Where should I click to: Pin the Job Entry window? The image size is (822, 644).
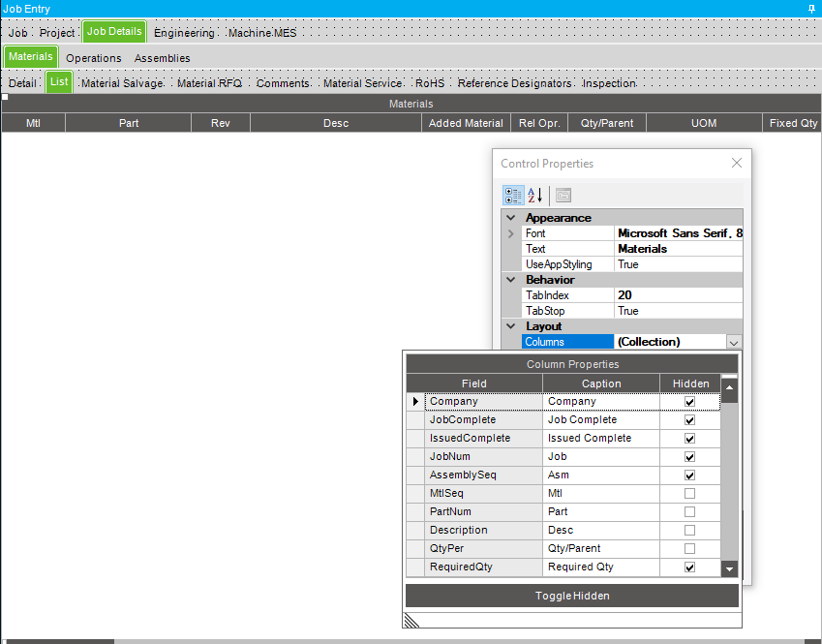811,9
